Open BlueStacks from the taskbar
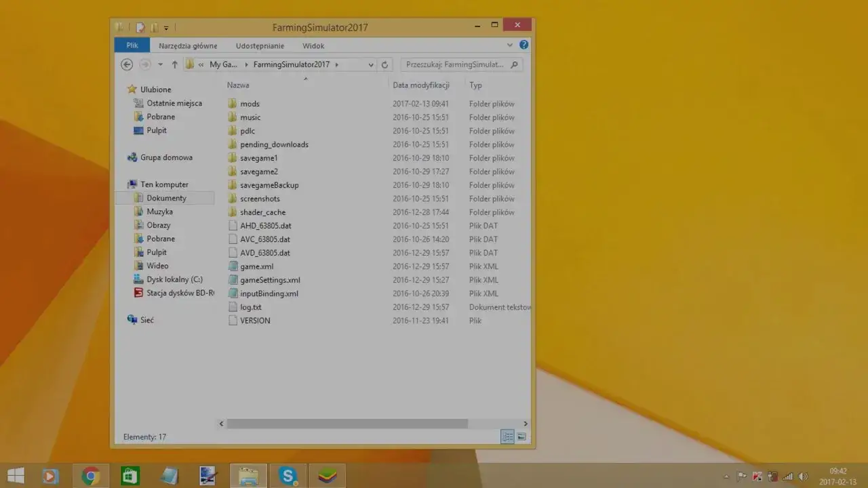Screen dimensions: 868x488 click(x=328, y=475)
